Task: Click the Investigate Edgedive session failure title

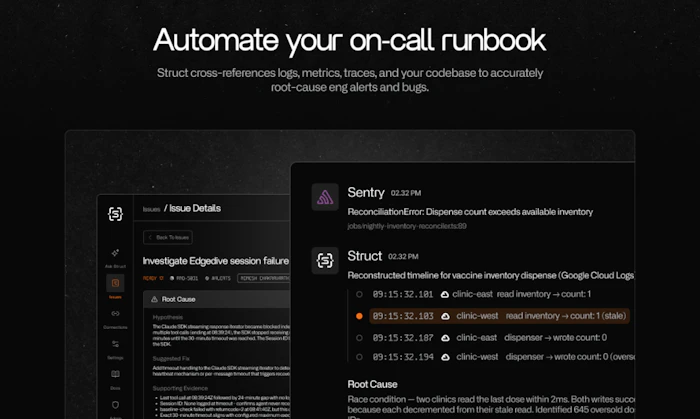Action: click(216, 261)
